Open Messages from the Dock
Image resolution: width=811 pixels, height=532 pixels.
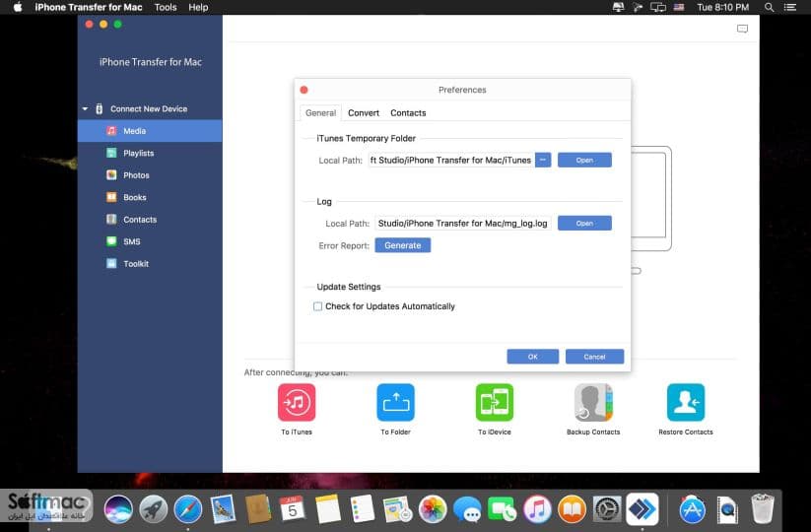[467, 509]
